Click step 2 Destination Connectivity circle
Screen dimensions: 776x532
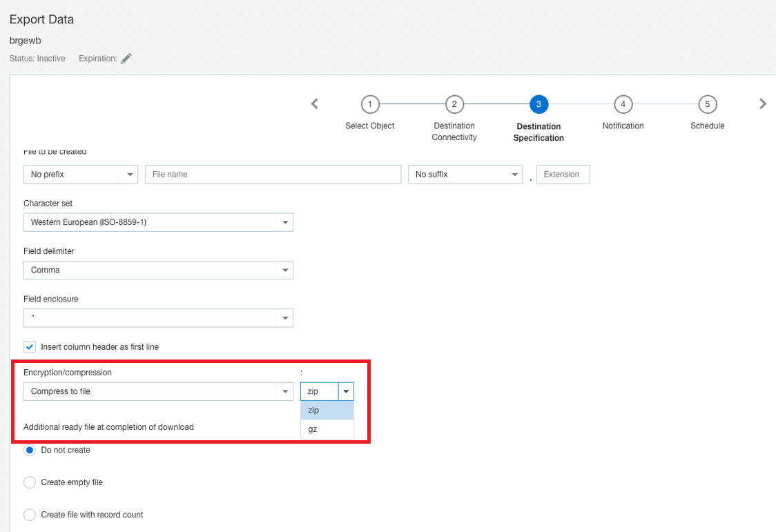coord(454,104)
